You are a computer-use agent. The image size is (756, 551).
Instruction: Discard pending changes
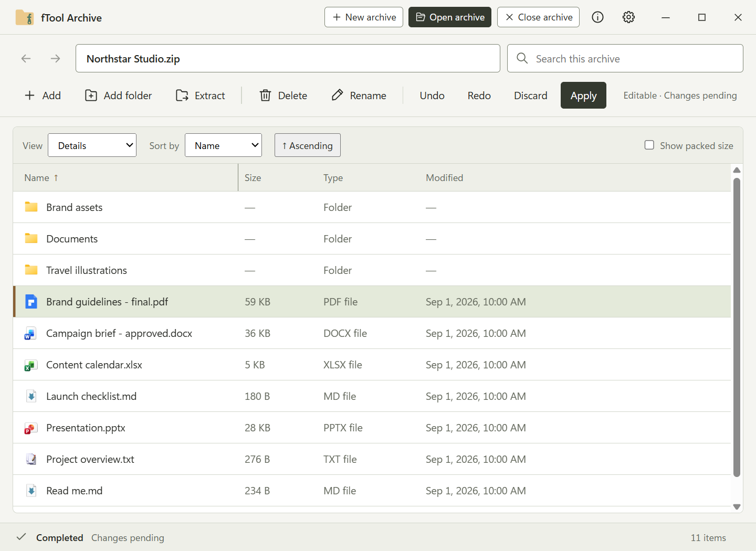tap(531, 96)
